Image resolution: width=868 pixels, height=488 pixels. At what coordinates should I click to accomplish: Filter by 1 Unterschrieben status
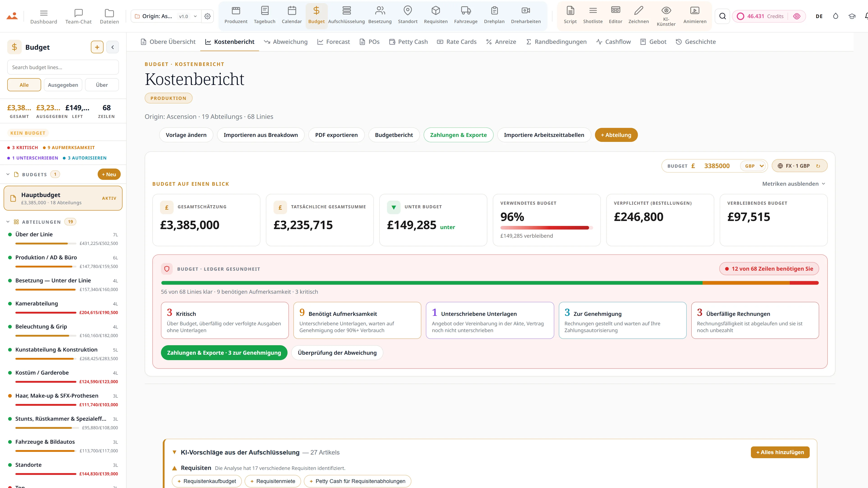tap(32, 158)
